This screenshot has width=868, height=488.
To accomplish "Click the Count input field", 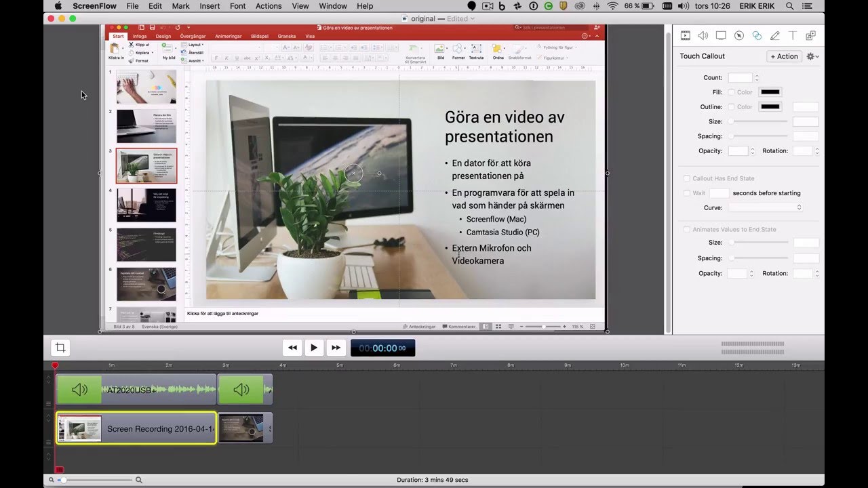I will tap(741, 78).
